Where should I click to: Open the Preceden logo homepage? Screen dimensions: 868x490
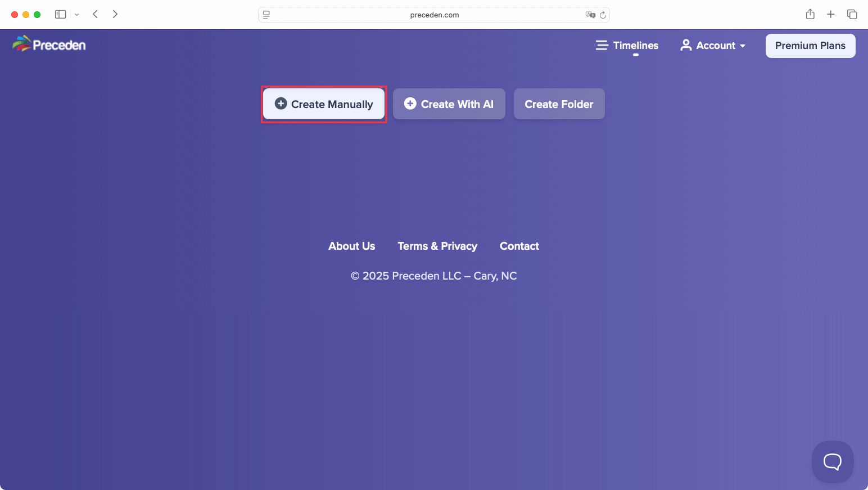tap(48, 44)
